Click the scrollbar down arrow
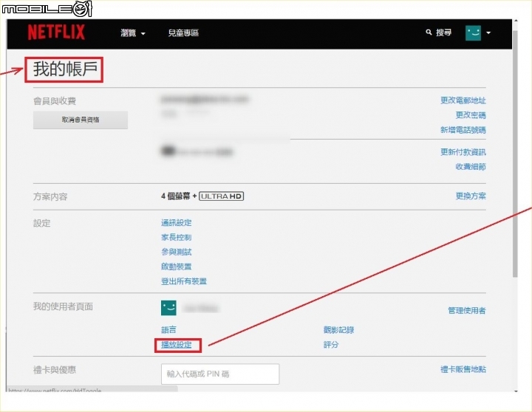 [516, 391]
